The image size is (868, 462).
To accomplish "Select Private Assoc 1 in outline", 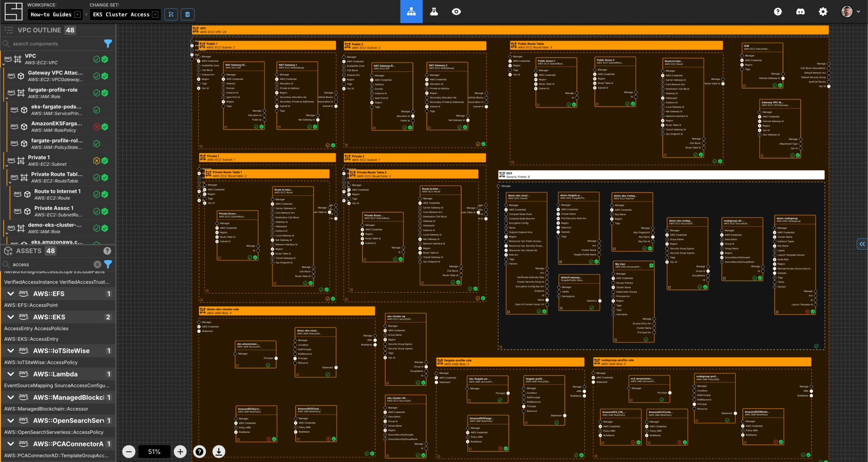I will pos(58,211).
